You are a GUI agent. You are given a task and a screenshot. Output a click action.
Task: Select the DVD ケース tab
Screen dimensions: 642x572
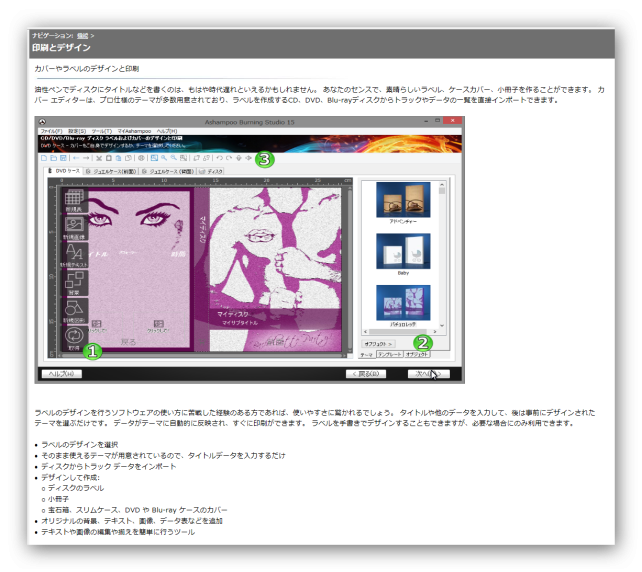(x=64, y=171)
